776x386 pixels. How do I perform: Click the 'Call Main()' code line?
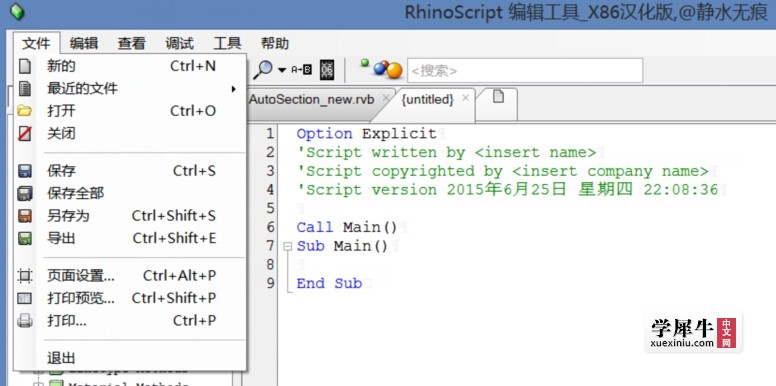point(347,227)
